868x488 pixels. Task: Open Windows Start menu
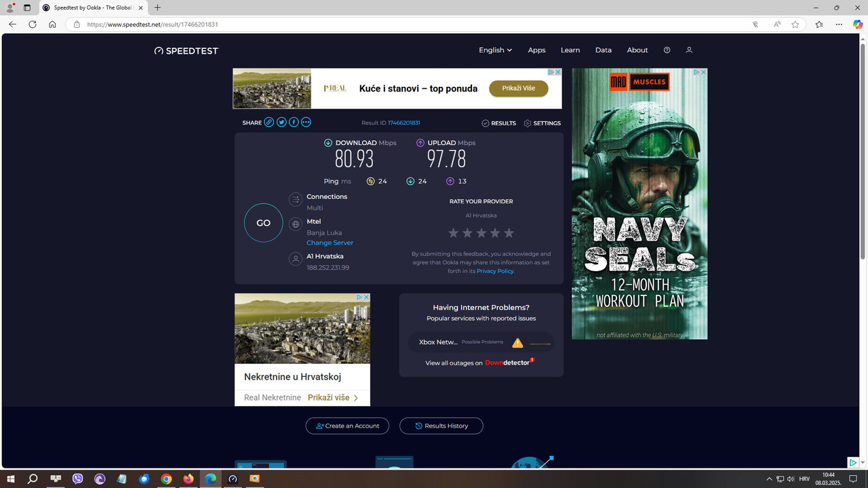11,479
